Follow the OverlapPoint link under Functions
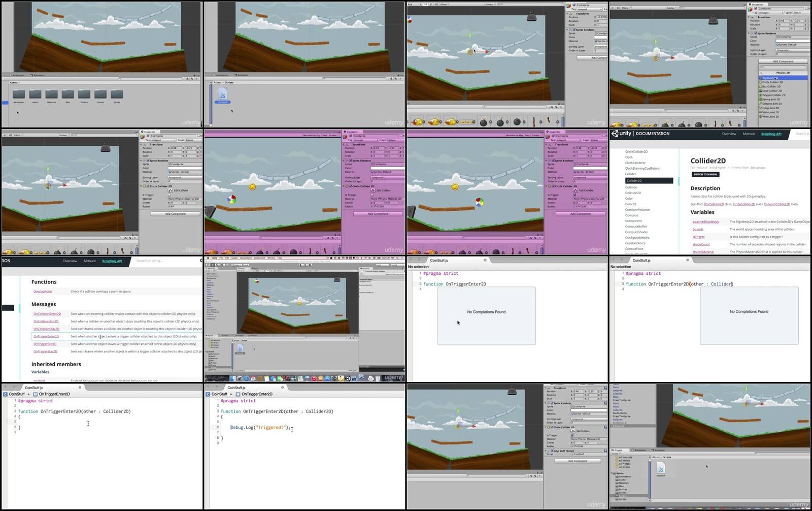 (43, 292)
